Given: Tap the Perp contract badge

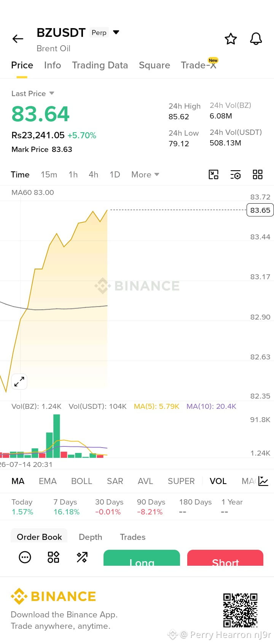Looking at the screenshot, I should coord(99,32).
